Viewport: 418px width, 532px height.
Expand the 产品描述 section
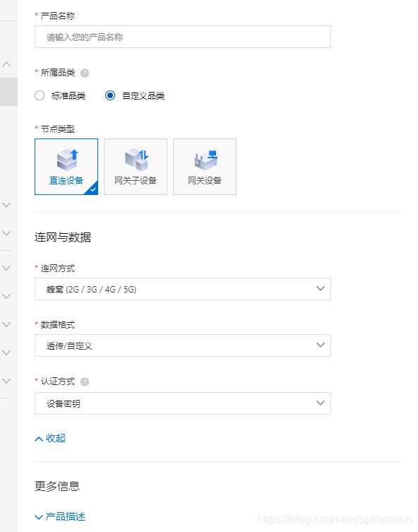click(x=60, y=516)
